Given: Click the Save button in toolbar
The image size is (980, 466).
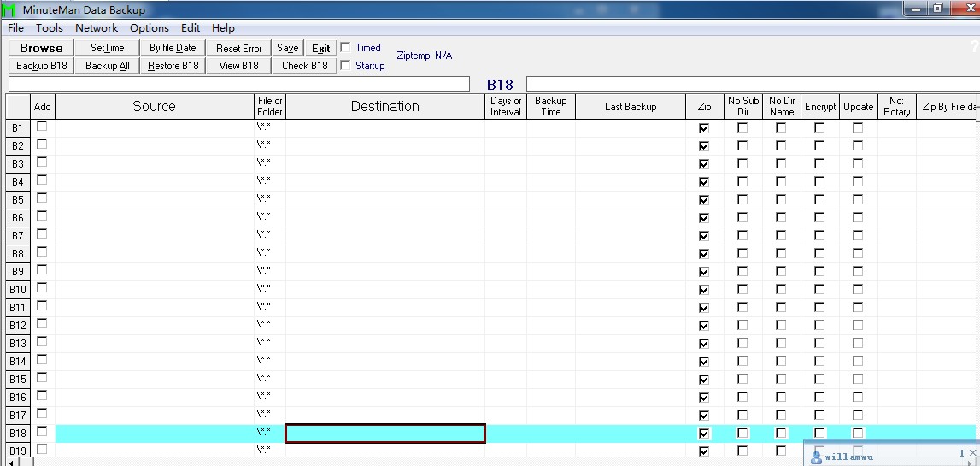Looking at the screenshot, I should 288,49.
